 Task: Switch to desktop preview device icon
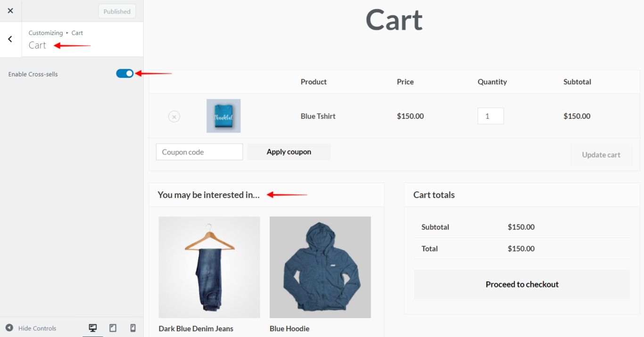click(93, 328)
